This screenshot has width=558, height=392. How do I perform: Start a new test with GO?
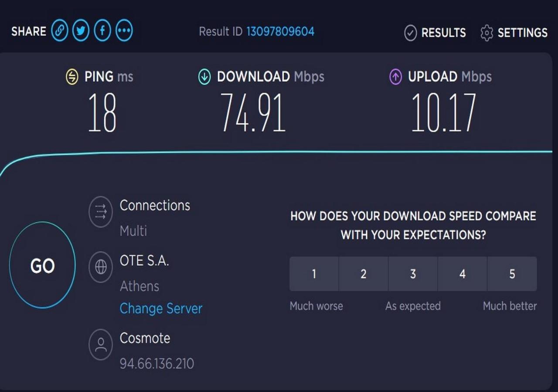42,265
